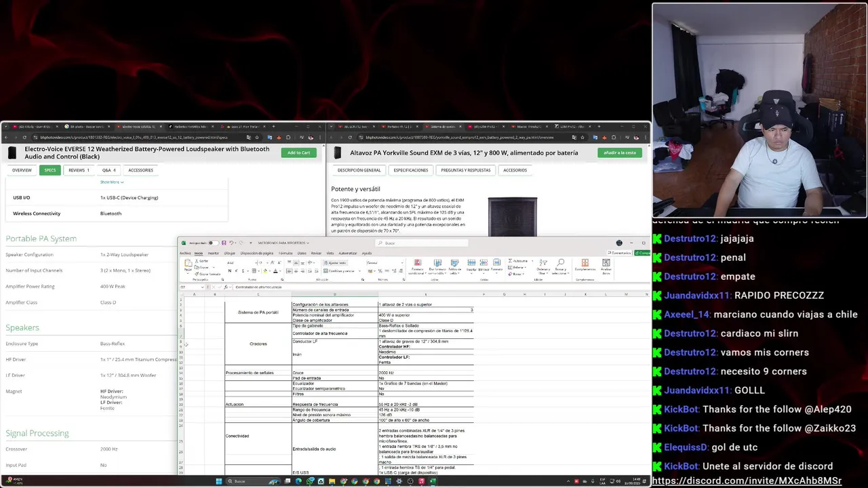Click Add to Cart for Electro-Voice speaker
Viewport: 868px width, 488px height.
pyautogui.click(x=298, y=152)
